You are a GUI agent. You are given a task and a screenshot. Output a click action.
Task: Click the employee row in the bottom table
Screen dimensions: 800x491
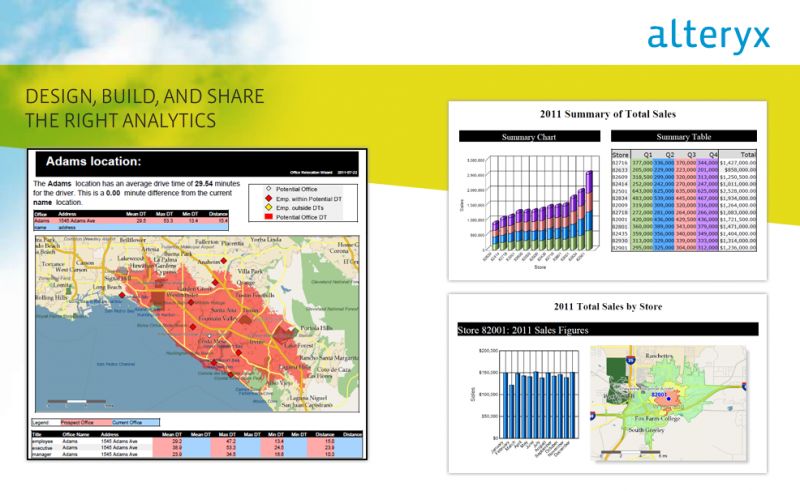pyautogui.click(x=197, y=441)
